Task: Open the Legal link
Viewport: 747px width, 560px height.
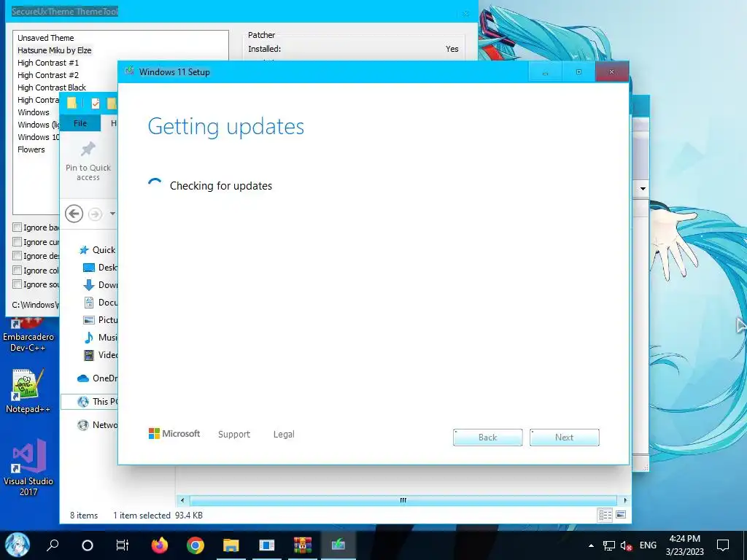Action: pyautogui.click(x=284, y=435)
